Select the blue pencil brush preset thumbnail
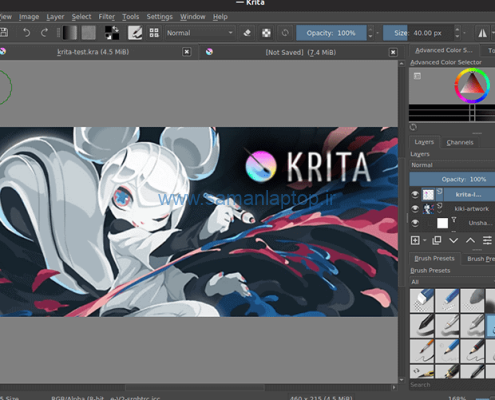Screen dimensions: 495x400 click(x=447, y=351)
